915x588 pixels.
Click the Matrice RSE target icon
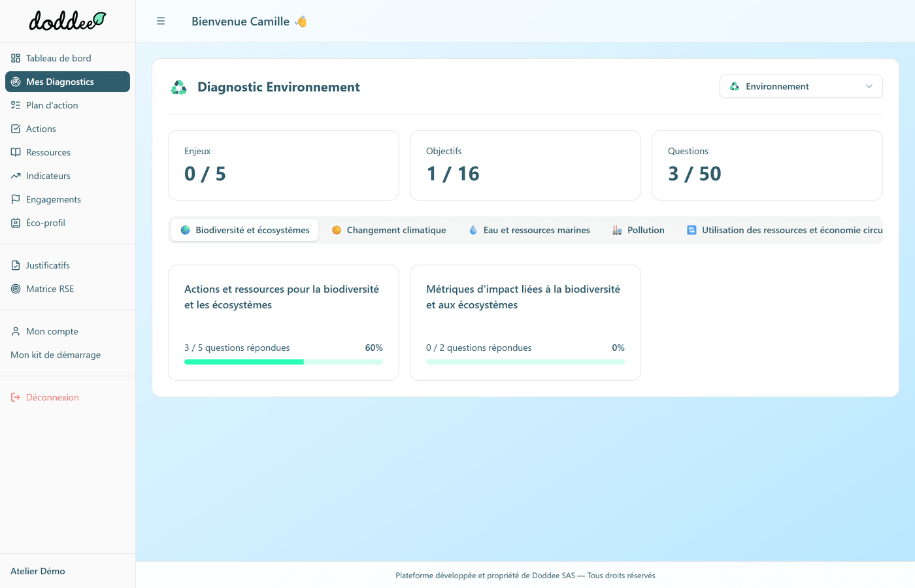coord(16,289)
